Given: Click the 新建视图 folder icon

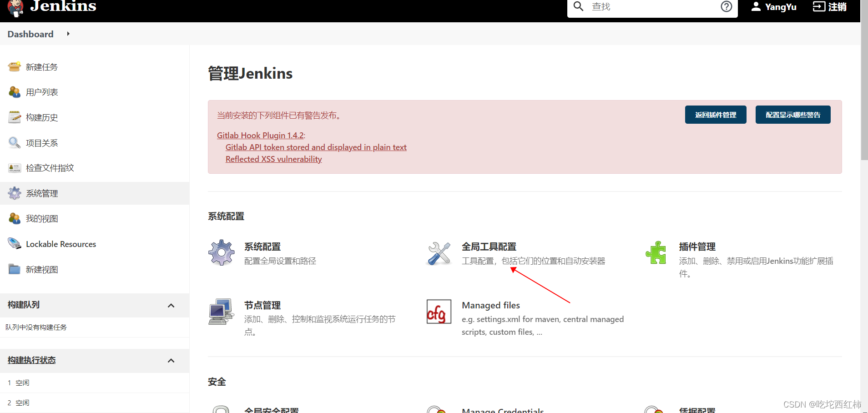Looking at the screenshot, I should pos(15,269).
